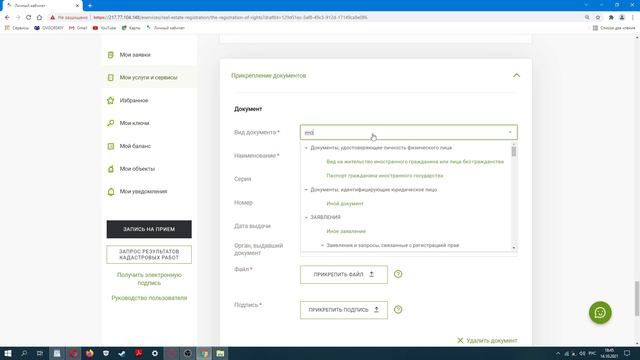This screenshot has width=640, height=360.
Task: Click the building icon beside Мои объекты
Action: point(111,169)
